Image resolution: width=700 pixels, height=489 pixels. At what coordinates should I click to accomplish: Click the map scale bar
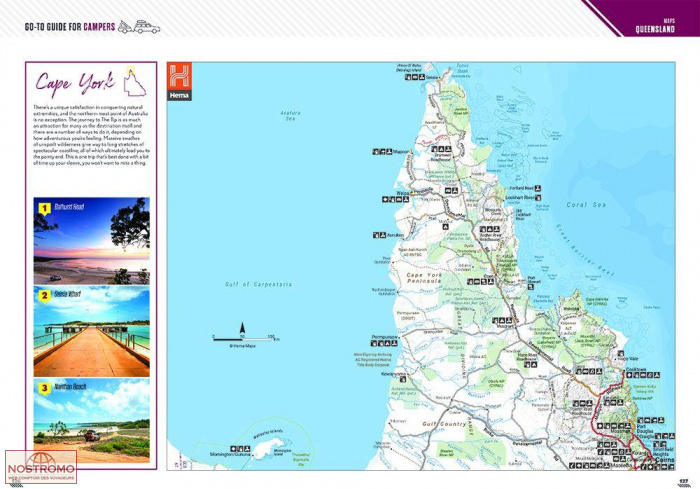[x=246, y=339]
